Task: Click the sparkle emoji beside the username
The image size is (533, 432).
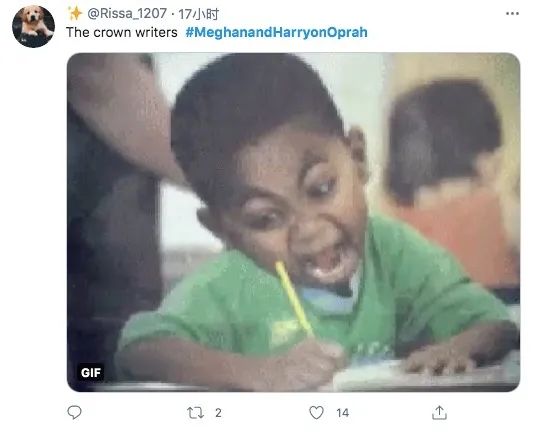Action: (x=75, y=13)
